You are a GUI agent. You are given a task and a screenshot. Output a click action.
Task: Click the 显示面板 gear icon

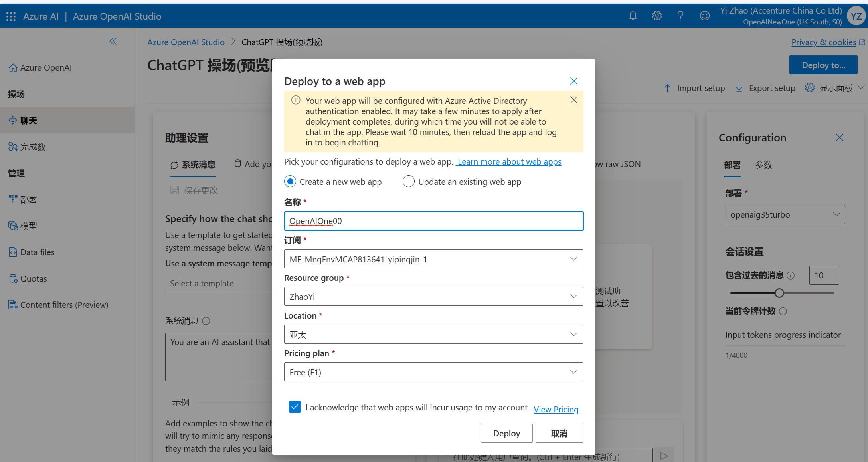(x=810, y=88)
